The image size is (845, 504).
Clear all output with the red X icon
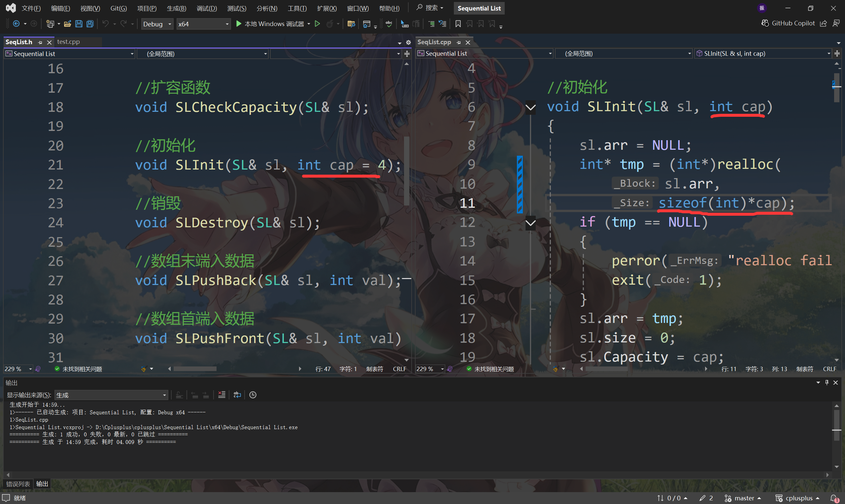coord(221,394)
